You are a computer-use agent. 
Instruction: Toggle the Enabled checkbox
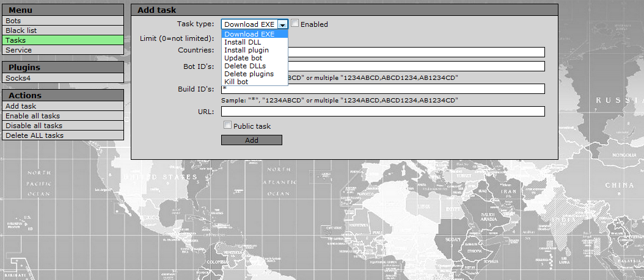(x=295, y=24)
